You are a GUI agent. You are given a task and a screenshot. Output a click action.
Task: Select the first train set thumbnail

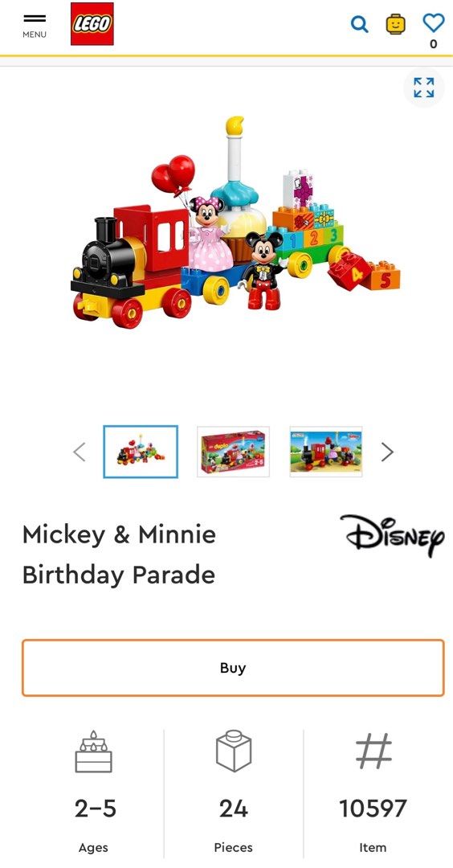pos(141,452)
